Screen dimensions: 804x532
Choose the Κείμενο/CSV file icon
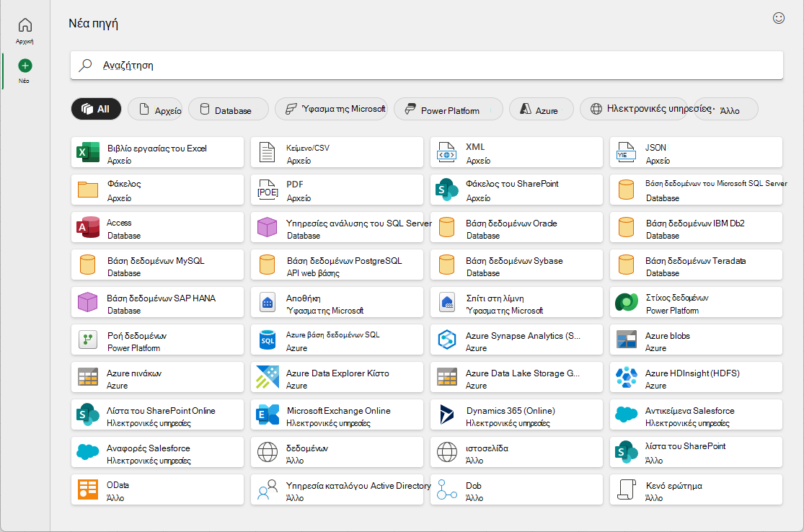pyautogui.click(x=267, y=152)
